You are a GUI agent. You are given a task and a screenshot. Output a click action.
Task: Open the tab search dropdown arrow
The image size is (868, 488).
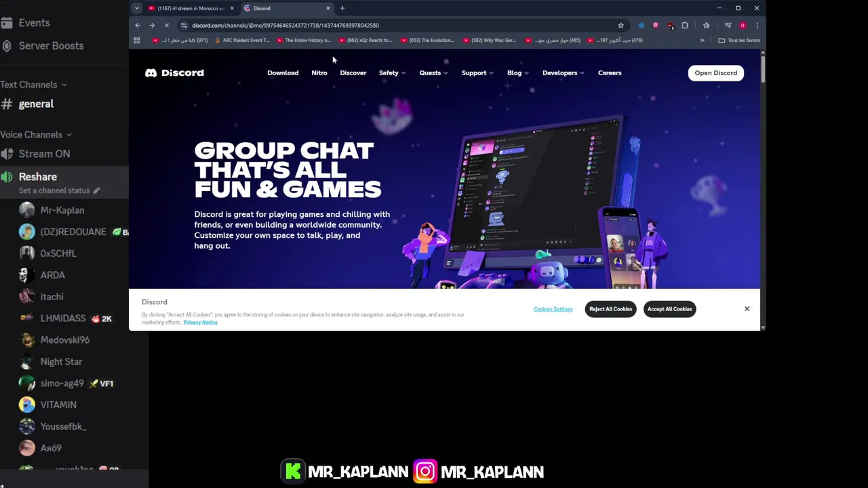[x=137, y=8]
